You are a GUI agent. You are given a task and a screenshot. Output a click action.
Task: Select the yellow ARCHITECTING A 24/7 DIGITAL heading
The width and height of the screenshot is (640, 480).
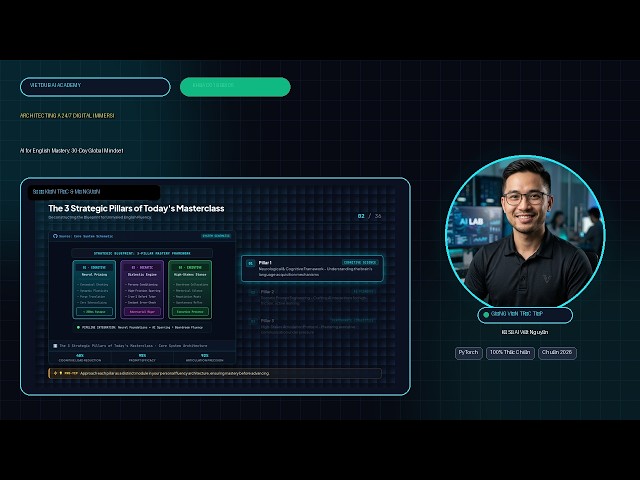pyautogui.click(x=67, y=116)
